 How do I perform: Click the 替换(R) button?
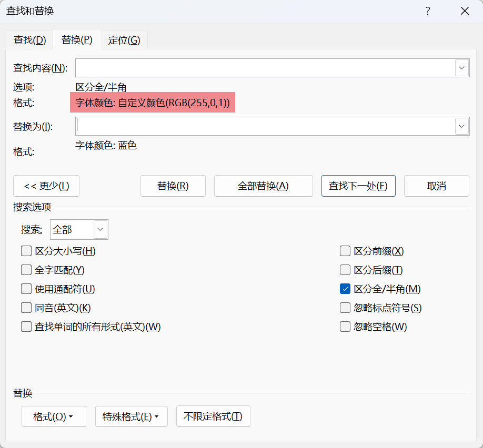click(173, 186)
